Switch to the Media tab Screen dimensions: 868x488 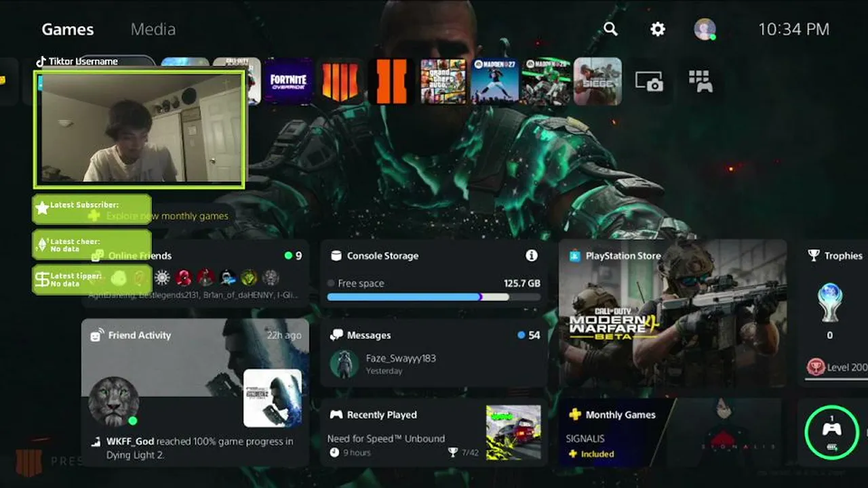(153, 29)
